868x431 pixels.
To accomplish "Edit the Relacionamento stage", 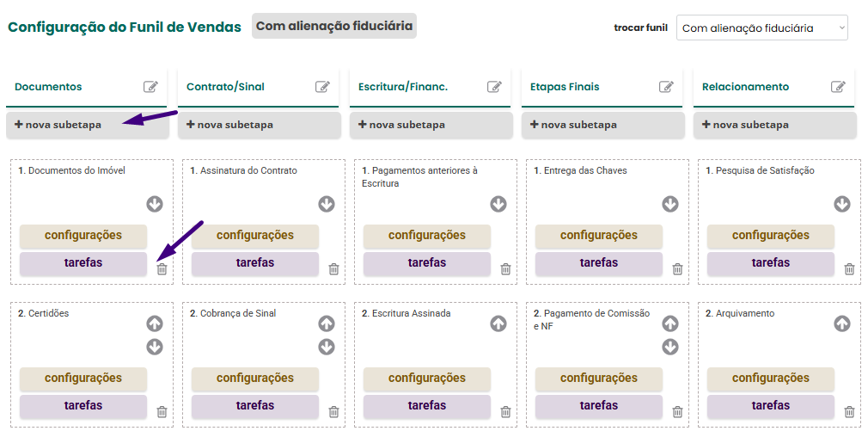I will [839, 87].
